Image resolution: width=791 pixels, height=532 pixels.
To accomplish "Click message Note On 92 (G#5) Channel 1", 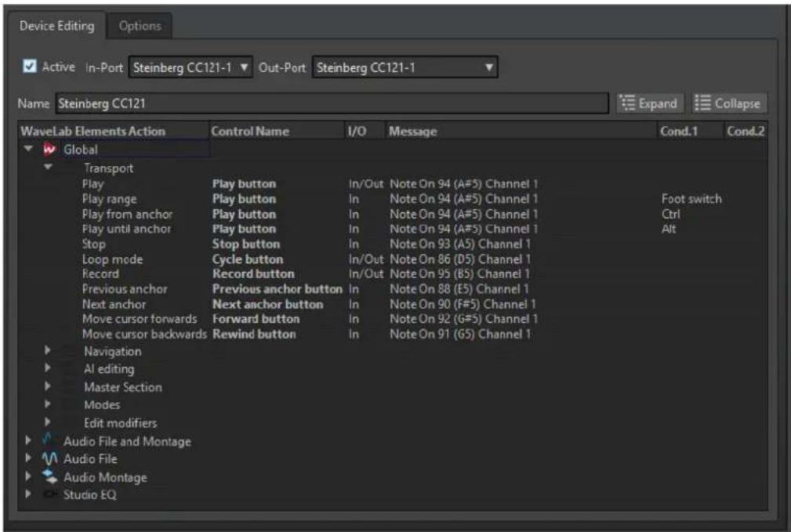I will coord(463,319).
